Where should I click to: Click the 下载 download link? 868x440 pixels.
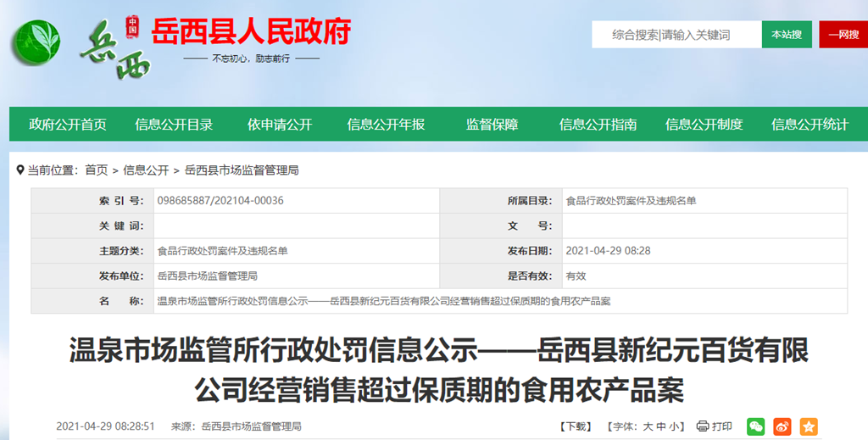(576, 426)
